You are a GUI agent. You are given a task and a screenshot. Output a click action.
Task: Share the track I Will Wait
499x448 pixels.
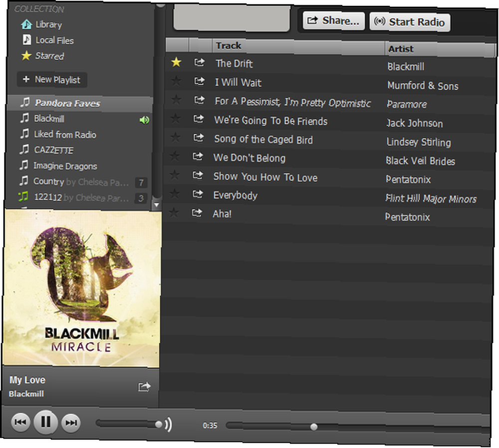(x=200, y=81)
